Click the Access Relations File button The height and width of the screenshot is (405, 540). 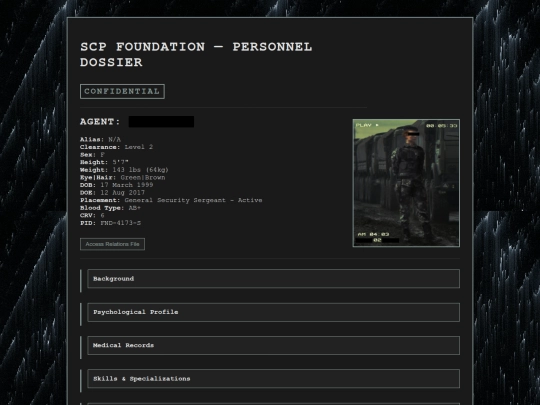tap(112, 244)
